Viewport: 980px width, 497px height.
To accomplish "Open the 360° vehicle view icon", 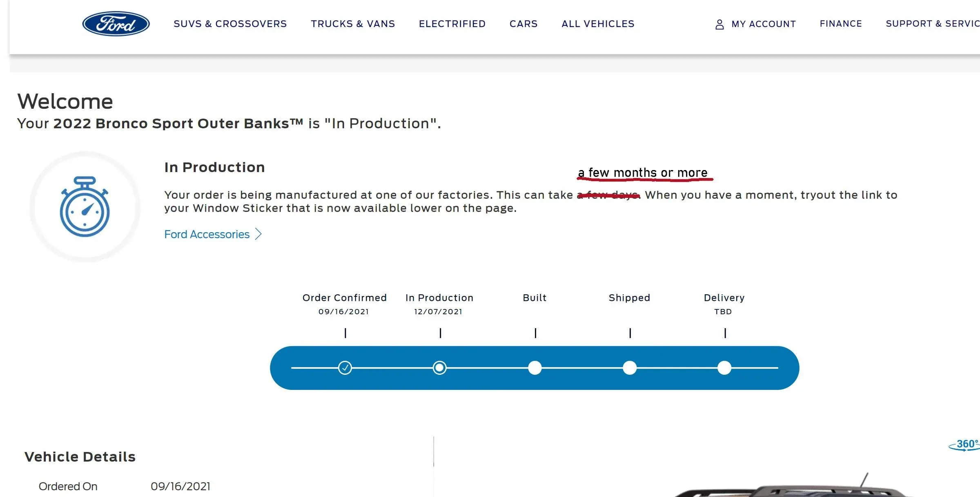I will [965, 445].
